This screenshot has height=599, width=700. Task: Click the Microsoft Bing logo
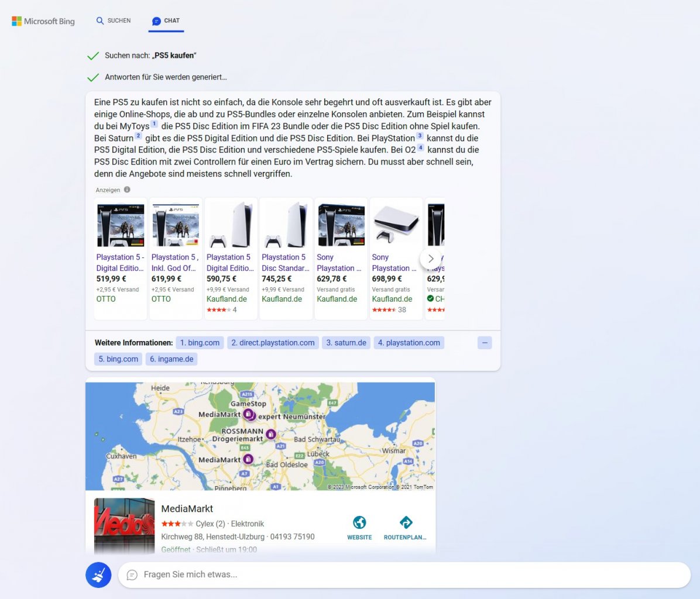click(x=43, y=21)
